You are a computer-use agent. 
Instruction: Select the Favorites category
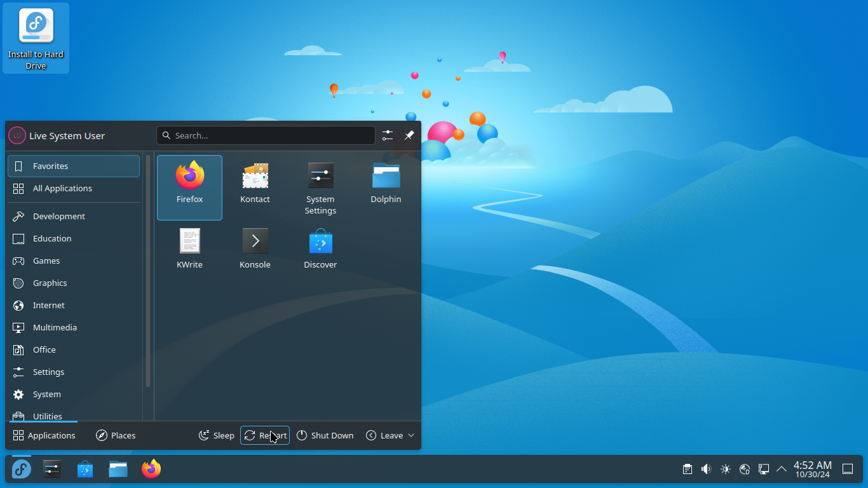[x=74, y=166]
